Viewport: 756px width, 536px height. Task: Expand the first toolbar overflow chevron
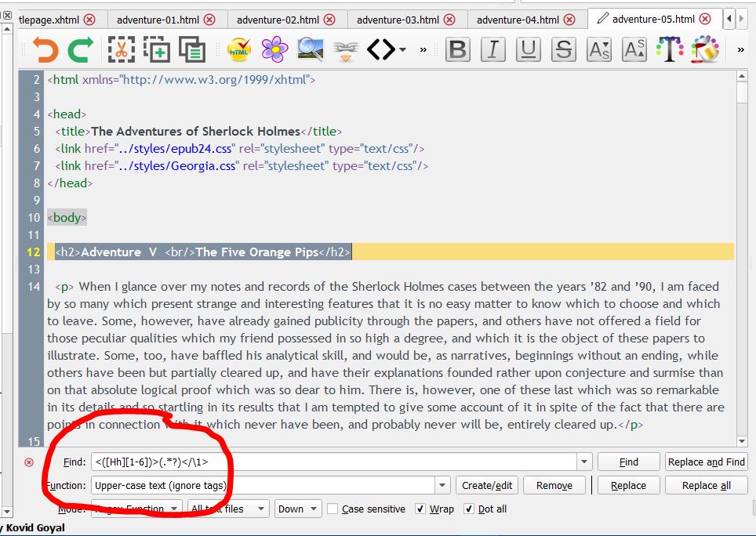423,49
